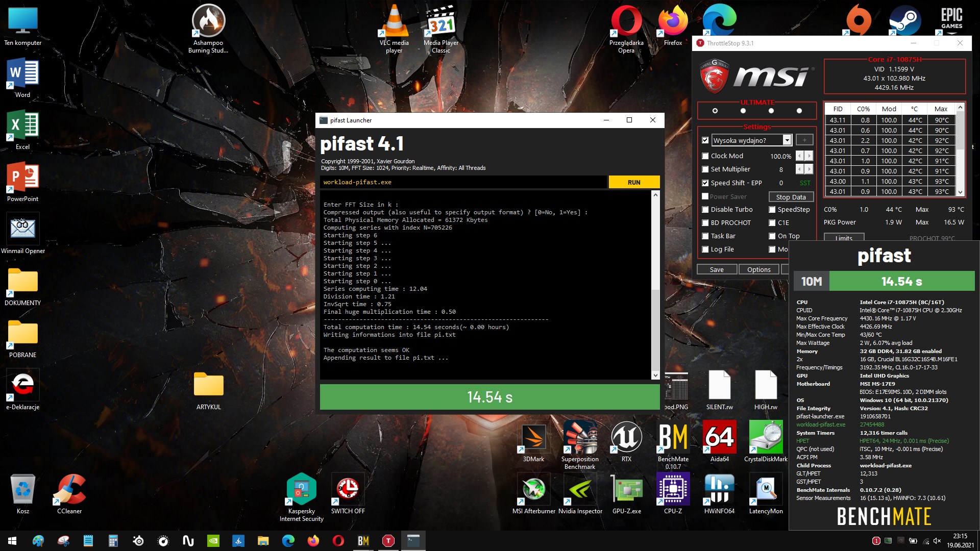Click SST label in ThrottleStop
Viewport: 980px width, 551px height.
pos(805,183)
